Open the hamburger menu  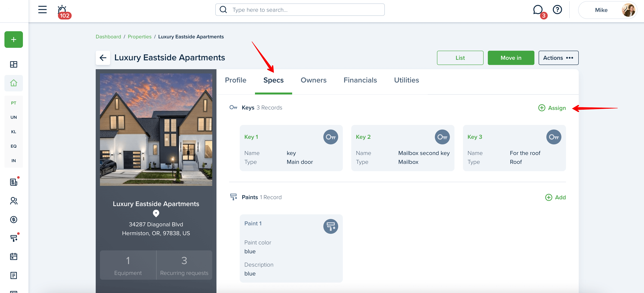tap(43, 10)
